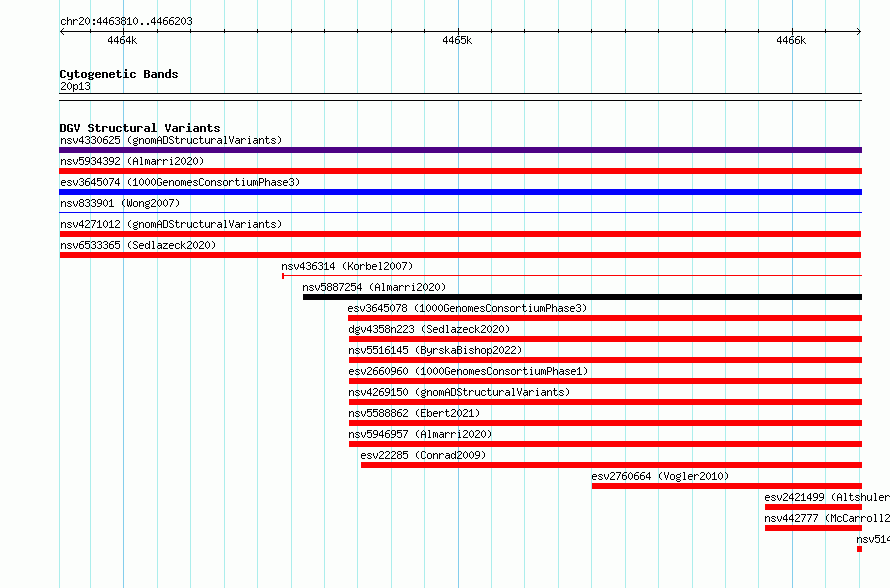Image resolution: width=890 pixels, height=588 pixels.
Task: Open esv3645074 (1000GenomesConsortiumPhase3) label
Action: (x=180, y=182)
